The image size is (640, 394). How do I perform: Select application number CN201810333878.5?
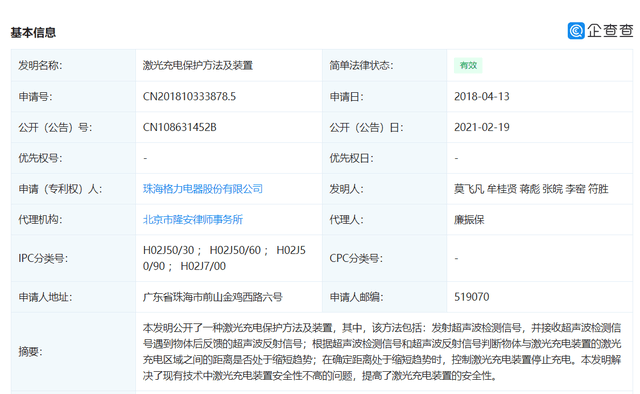pos(189,96)
